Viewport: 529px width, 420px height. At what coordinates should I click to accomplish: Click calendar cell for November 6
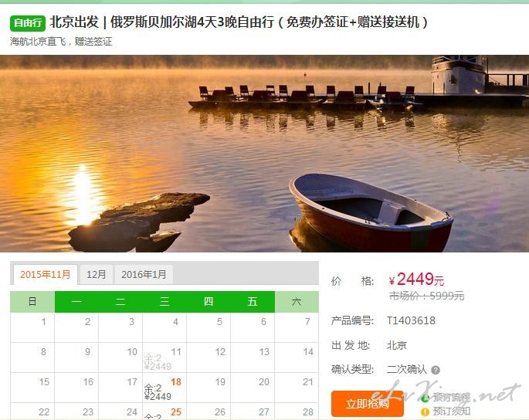pyautogui.click(x=253, y=327)
